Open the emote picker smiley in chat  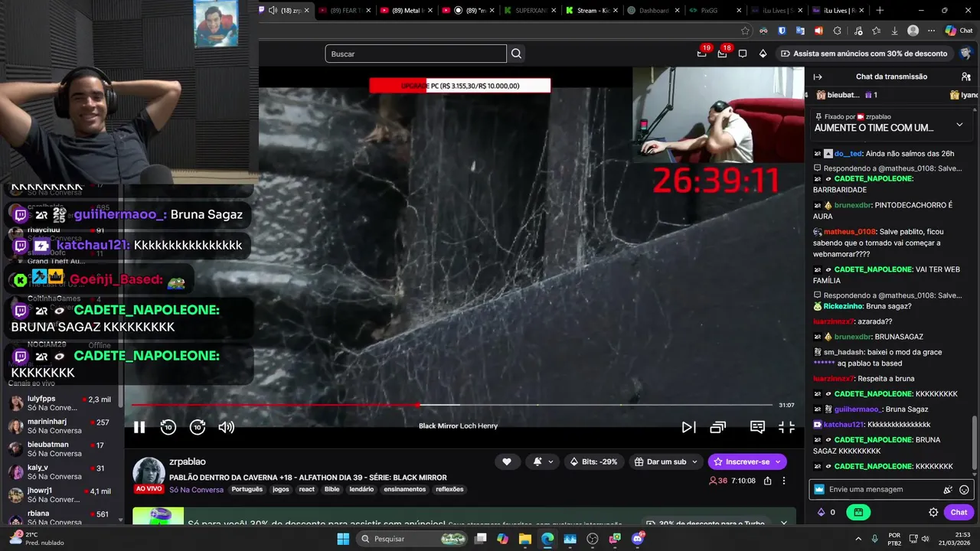point(964,490)
